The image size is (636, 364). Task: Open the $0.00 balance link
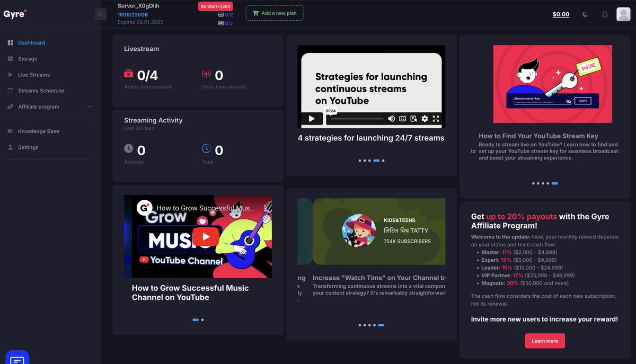(561, 14)
